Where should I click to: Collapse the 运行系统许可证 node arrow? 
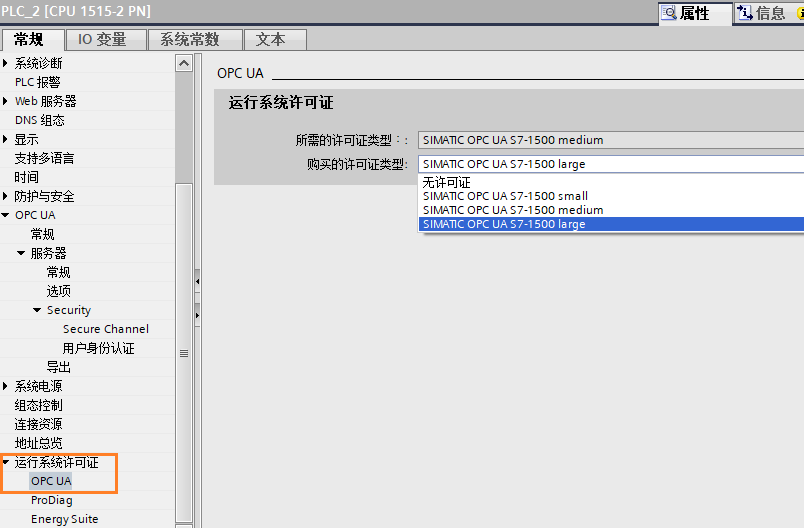point(5,462)
